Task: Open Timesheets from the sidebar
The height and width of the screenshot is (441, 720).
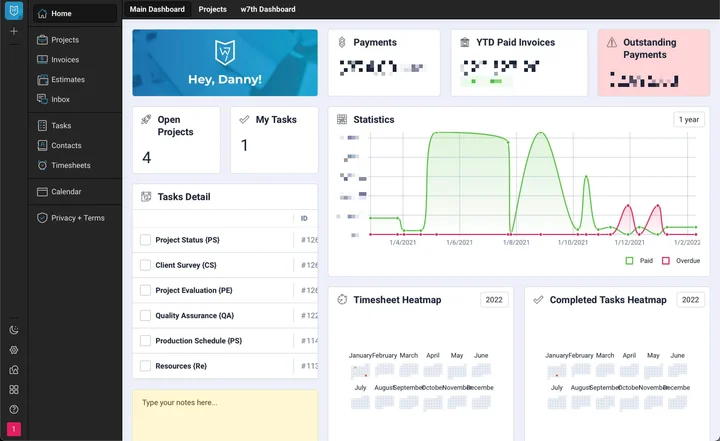Action: pos(69,165)
